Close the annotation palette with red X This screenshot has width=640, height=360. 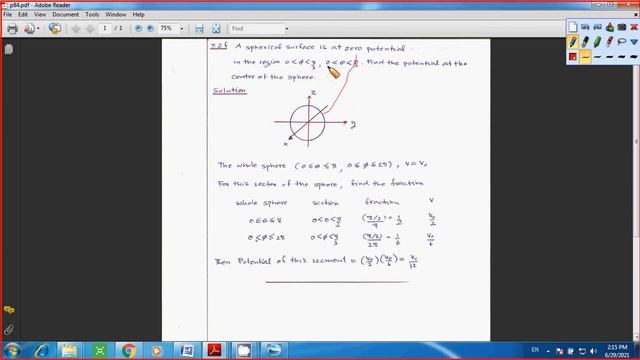(x=634, y=27)
